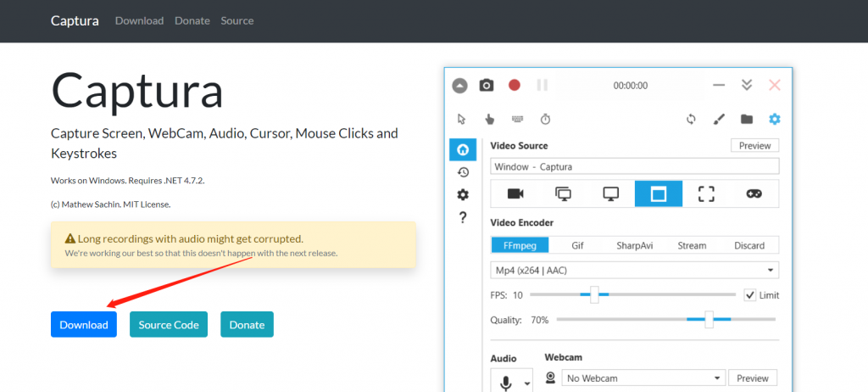This screenshot has width=868, height=392.
Task: Select the region capture source icon
Action: 706,193
